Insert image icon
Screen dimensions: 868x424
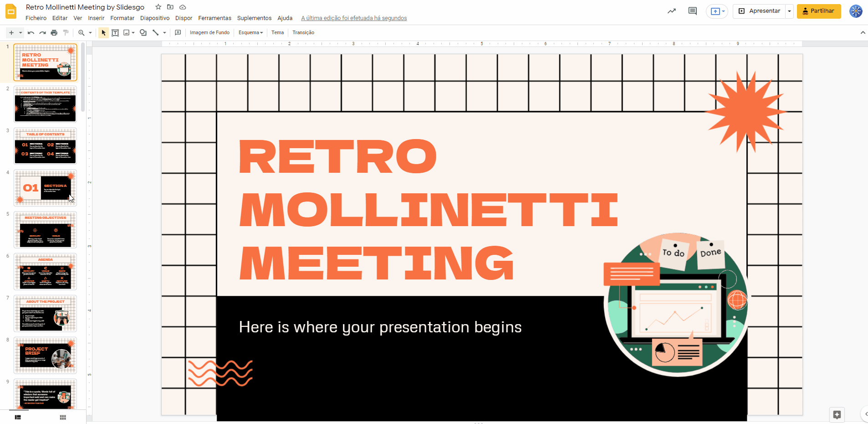127,32
